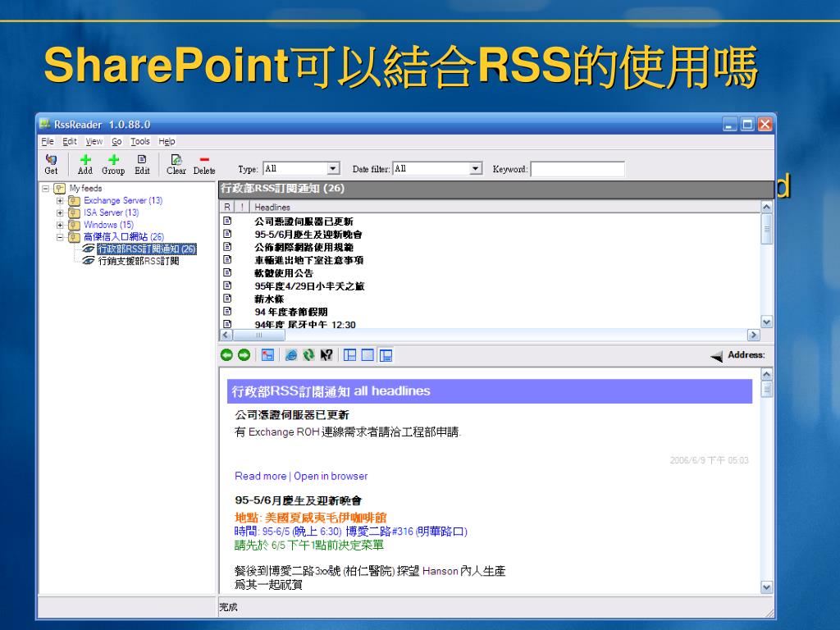
Task: Open the Go menu
Action: click(116, 141)
